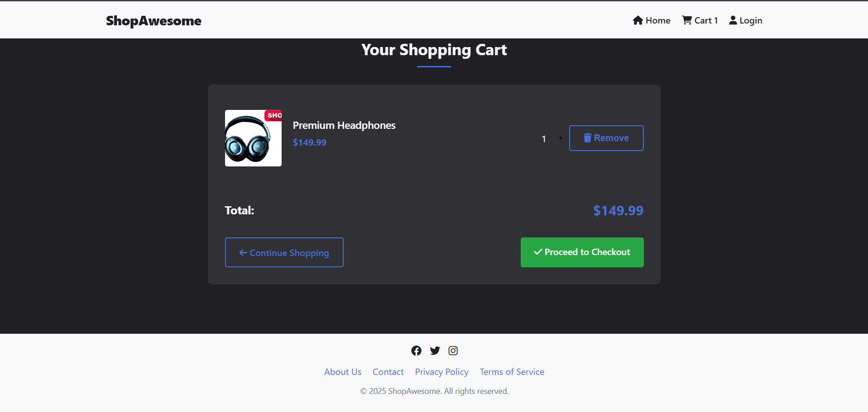Open the Privacy Policy footer link

441,372
